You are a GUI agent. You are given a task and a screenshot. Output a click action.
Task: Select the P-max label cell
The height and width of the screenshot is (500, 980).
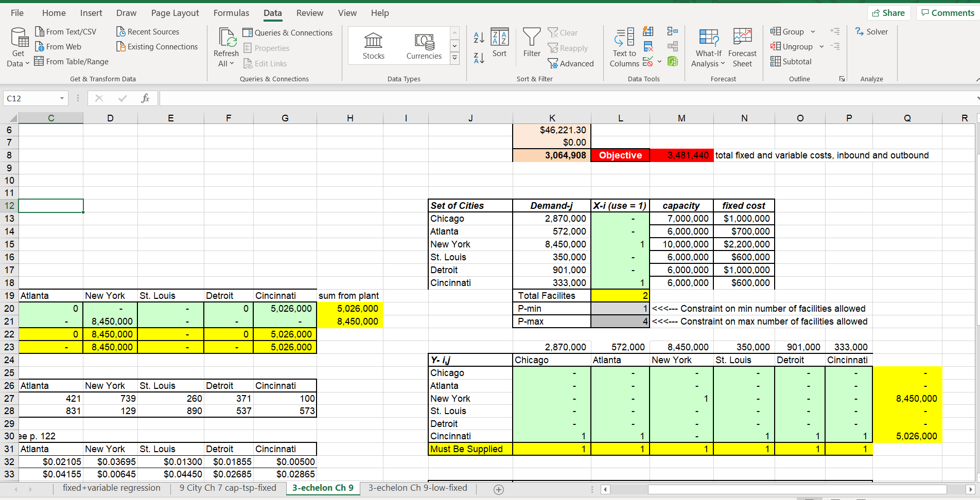coord(552,322)
